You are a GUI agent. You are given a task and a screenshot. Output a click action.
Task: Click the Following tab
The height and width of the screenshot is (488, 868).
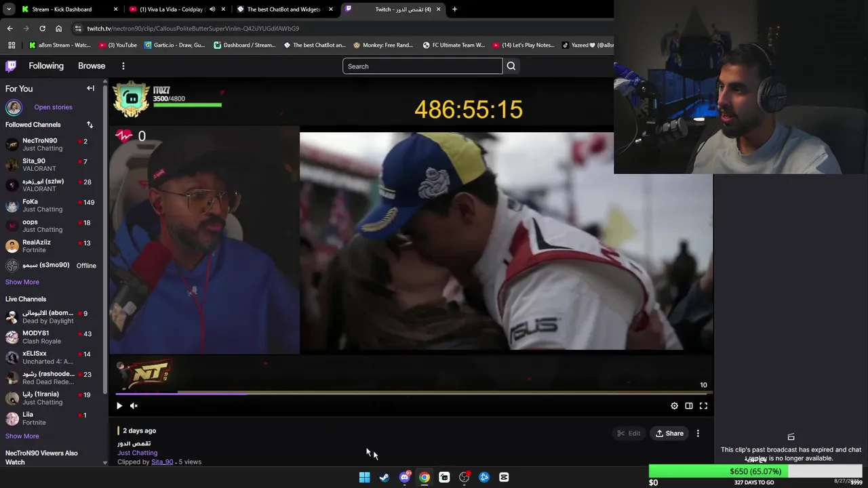(46, 66)
